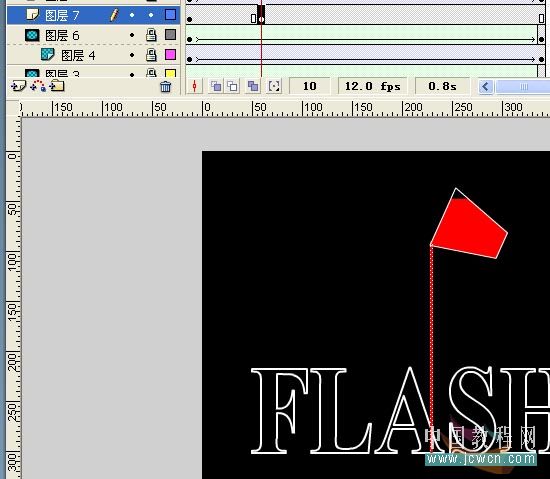Viewport: 550px width, 479px height.
Task: Click the Insert Layer icon
Action: pos(18,86)
